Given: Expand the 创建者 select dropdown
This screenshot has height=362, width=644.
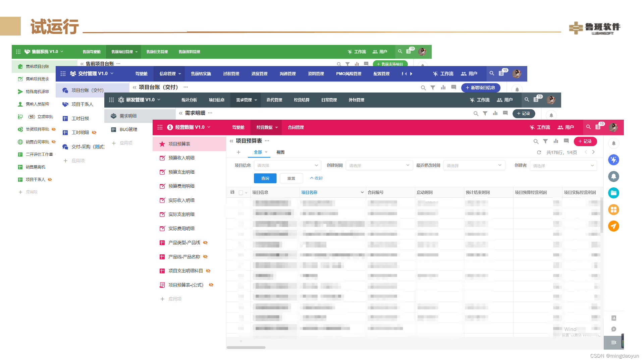Looking at the screenshot, I should [x=563, y=166].
